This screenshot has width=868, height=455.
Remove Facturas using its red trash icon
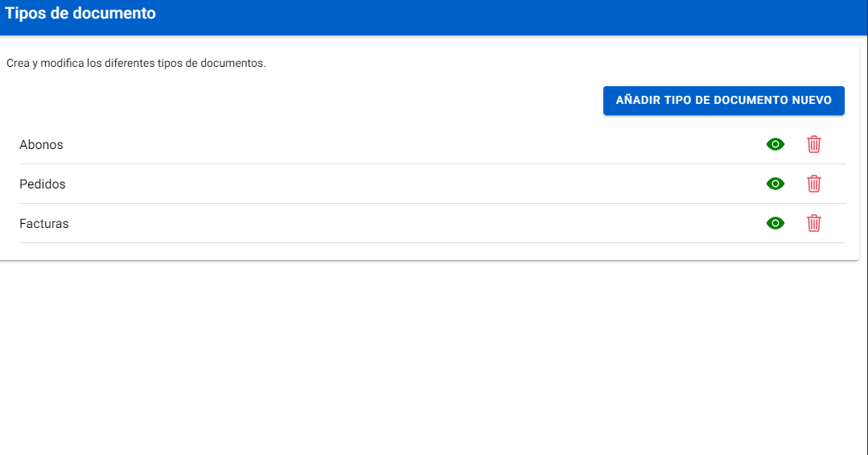[814, 223]
